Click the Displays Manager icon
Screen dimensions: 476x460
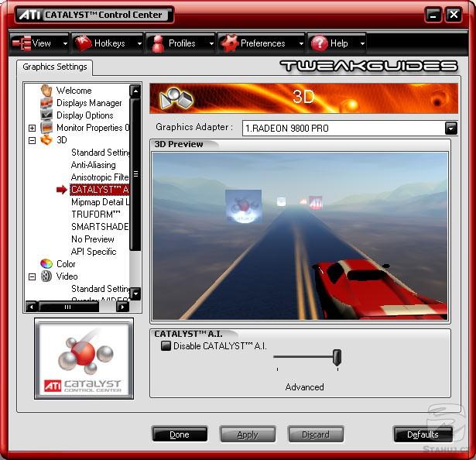point(46,103)
